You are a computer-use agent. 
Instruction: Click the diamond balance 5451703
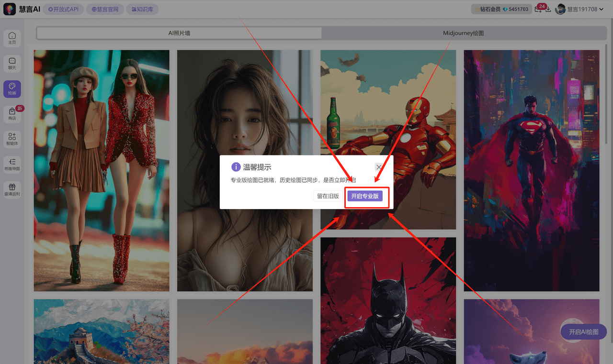pyautogui.click(x=516, y=9)
